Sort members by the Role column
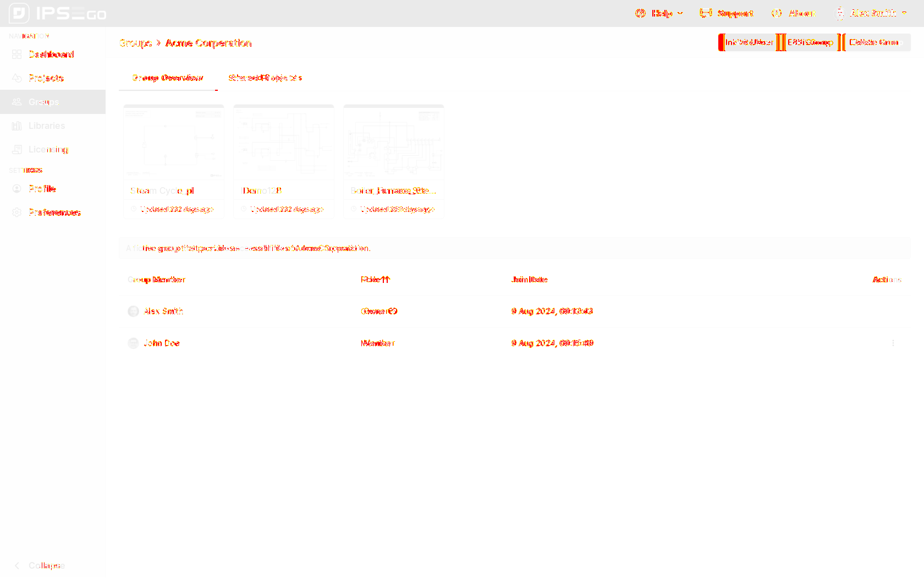This screenshot has height=578, width=924. pyautogui.click(x=375, y=280)
